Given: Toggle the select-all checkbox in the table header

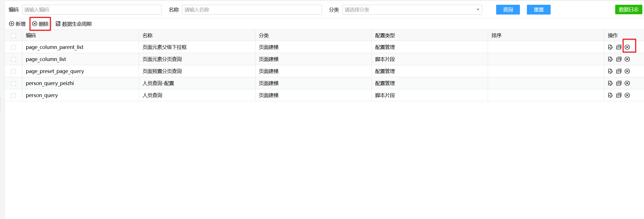Looking at the screenshot, I should click(13, 36).
